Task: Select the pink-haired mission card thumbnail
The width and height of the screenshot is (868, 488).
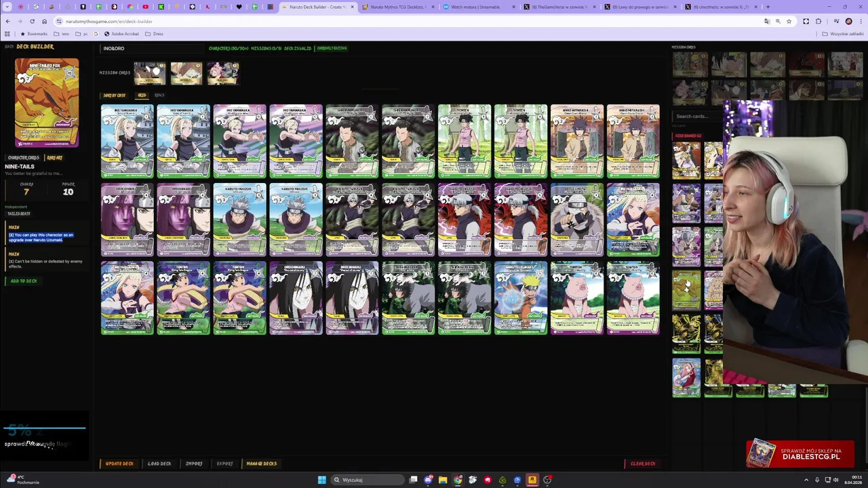Action: click(222, 73)
